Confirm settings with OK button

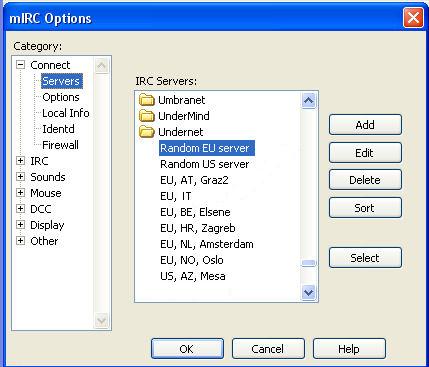click(187, 349)
